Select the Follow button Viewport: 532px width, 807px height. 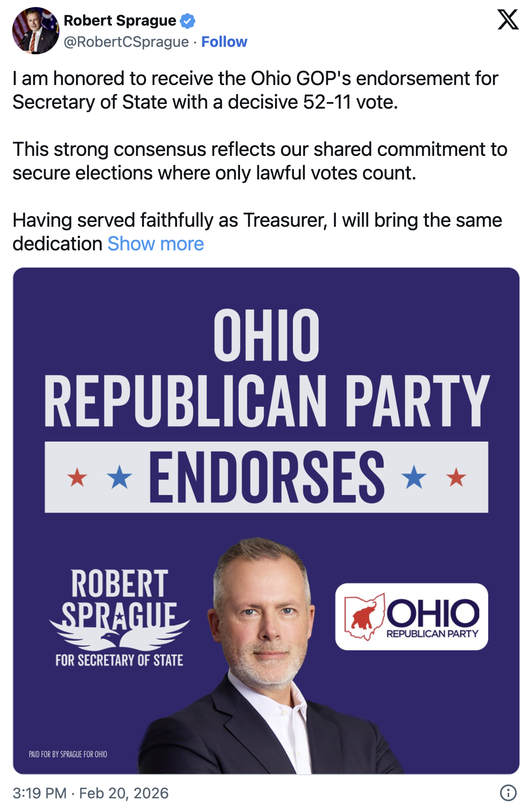click(224, 41)
